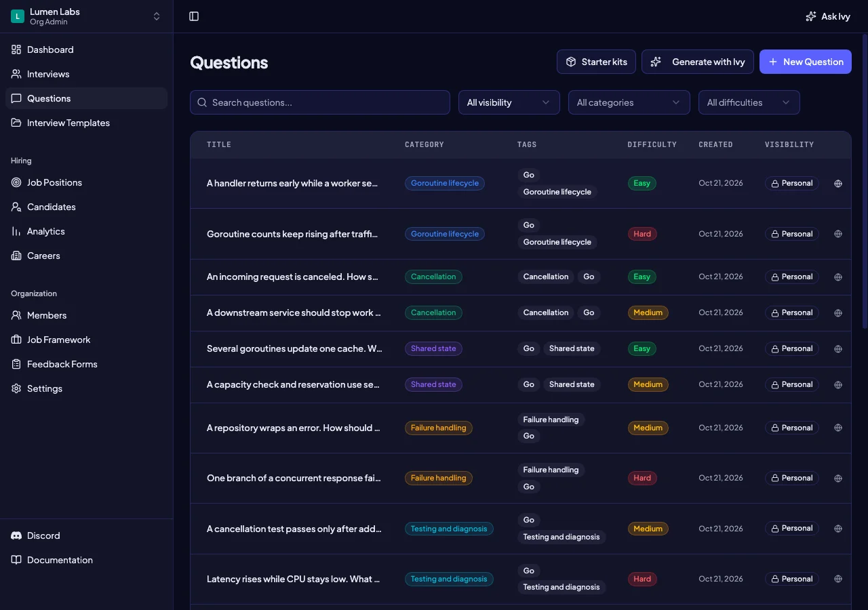This screenshot has height=610, width=868.
Task: Click the New Question button
Action: click(x=806, y=62)
